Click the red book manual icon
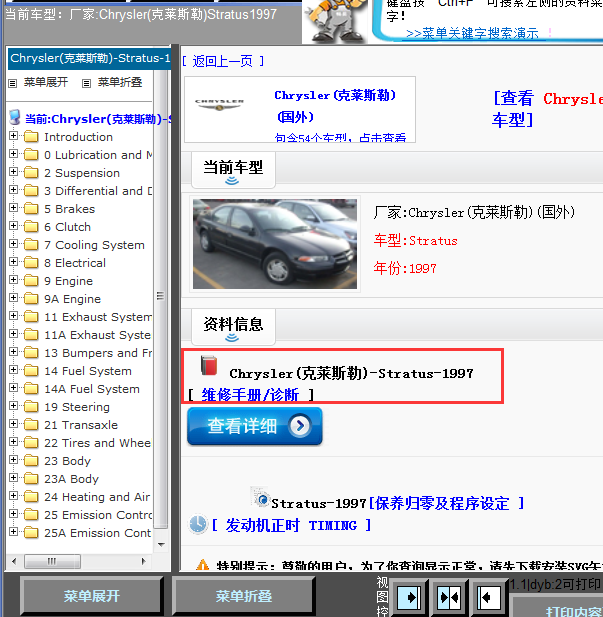Screen dimensions: 603x617 click(209, 366)
